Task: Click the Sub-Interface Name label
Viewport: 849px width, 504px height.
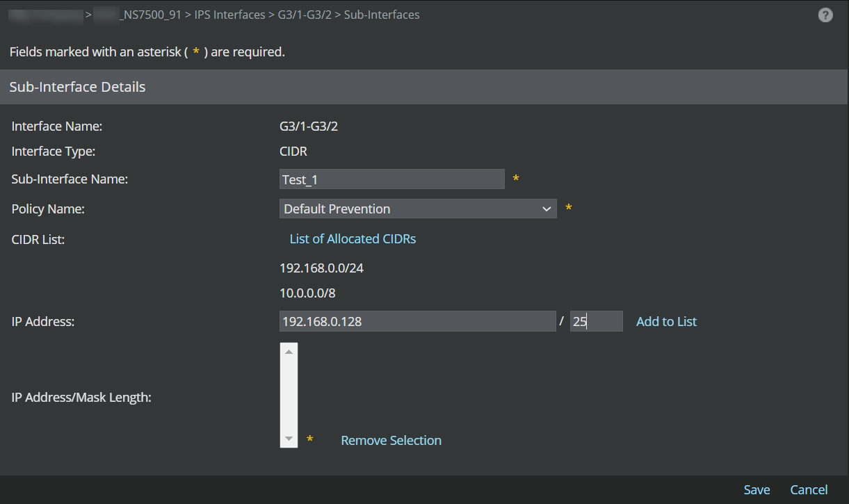Action: pos(70,179)
